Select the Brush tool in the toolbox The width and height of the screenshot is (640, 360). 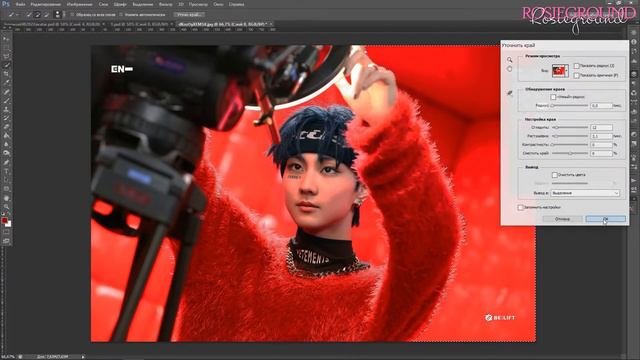point(6,101)
